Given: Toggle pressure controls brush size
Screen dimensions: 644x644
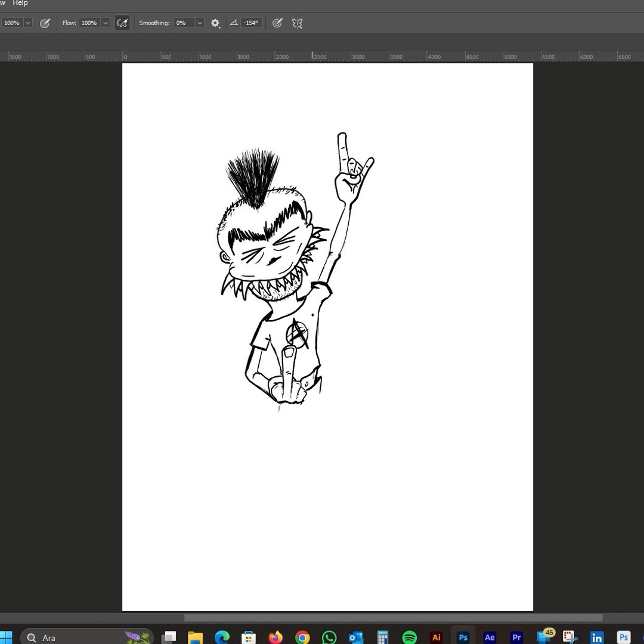Looking at the screenshot, I should pos(277,23).
